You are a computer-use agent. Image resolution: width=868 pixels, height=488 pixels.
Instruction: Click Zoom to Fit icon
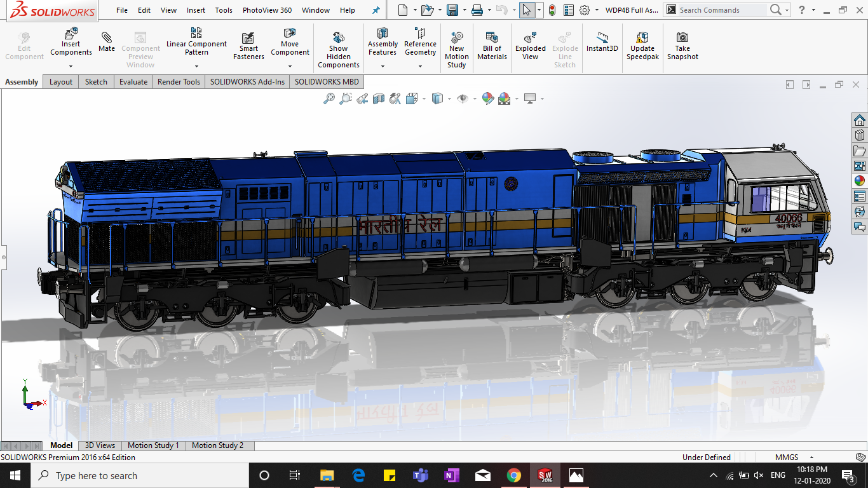coord(329,98)
